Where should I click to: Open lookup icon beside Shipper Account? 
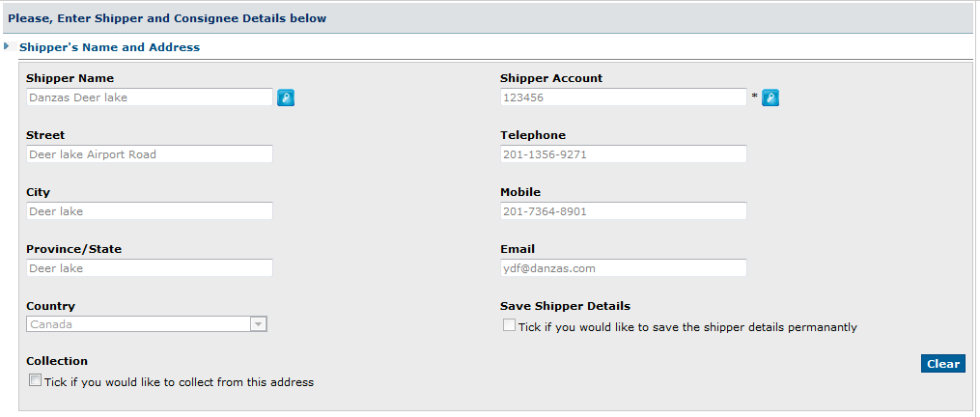point(770,97)
